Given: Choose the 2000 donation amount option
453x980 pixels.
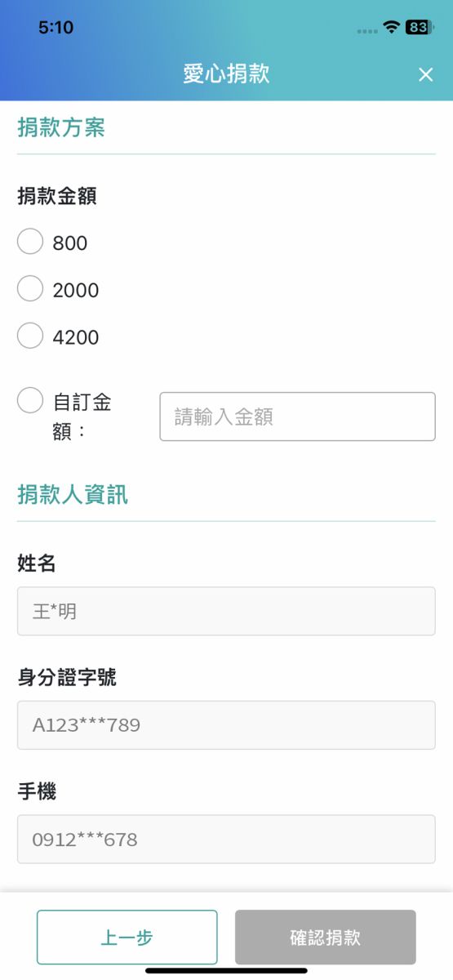Looking at the screenshot, I should [x=30, y=289].
